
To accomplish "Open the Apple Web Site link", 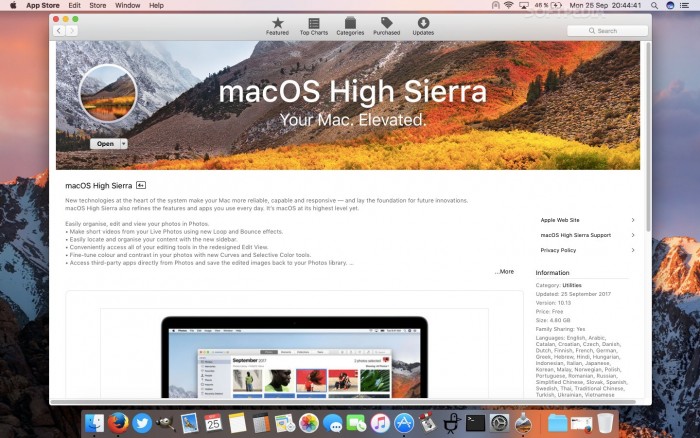I will [x=560, y=220].
